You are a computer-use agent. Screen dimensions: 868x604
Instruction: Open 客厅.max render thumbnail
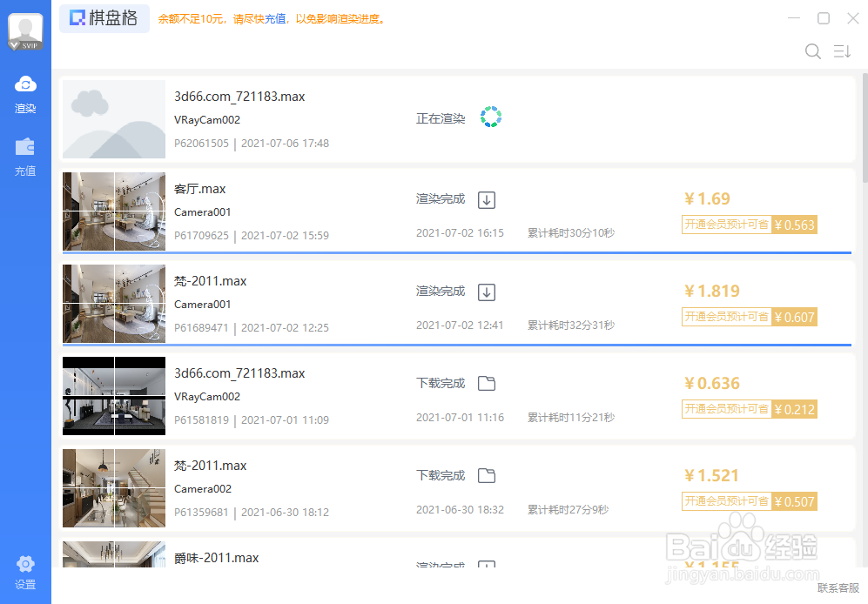point(114,211)
